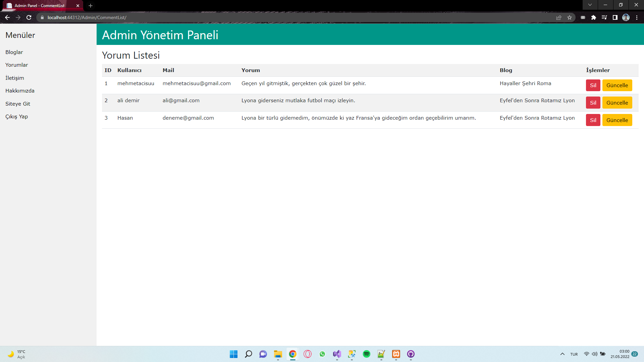Viewport: 644px width, 362px height.
Task: Update ali demir's comment with Güncelle
Action: [617, 103]
